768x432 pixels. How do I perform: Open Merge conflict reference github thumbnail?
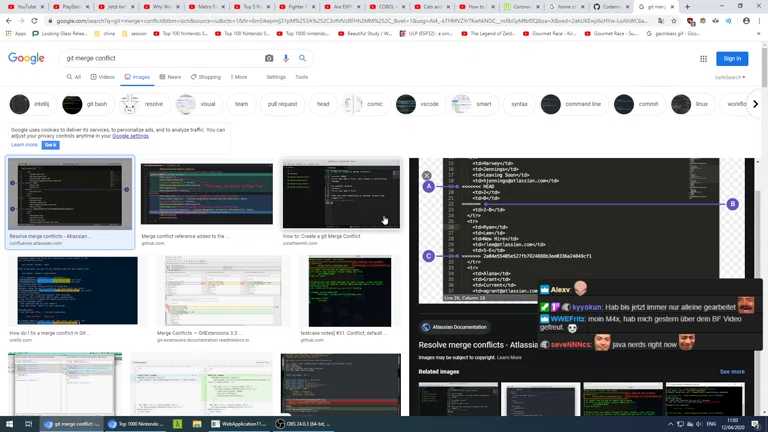pyautogui.click(x=207, y=194)
